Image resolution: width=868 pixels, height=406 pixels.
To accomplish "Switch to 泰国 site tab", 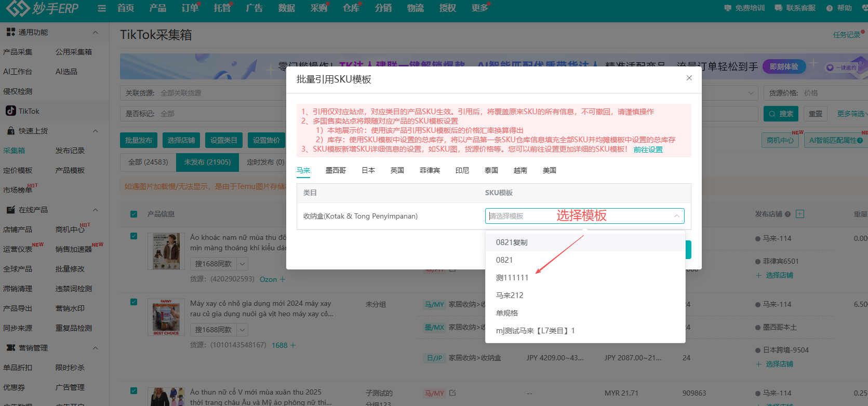I will (491, 170).
